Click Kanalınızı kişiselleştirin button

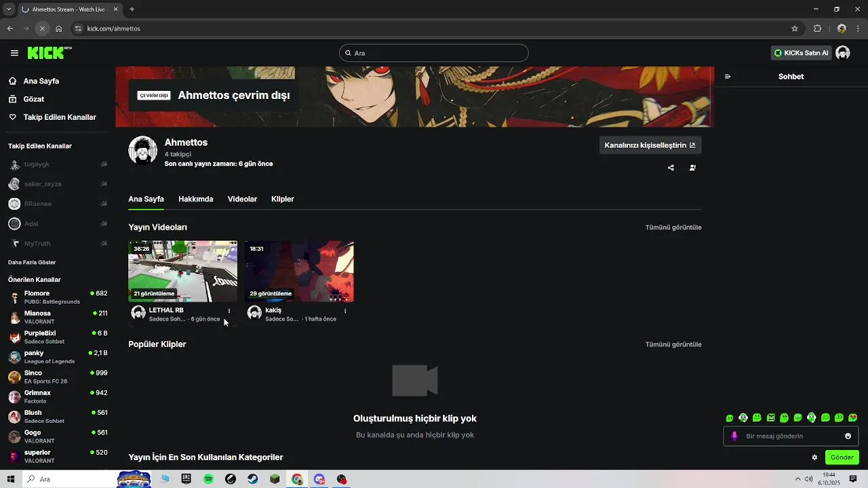pos(650,145)
